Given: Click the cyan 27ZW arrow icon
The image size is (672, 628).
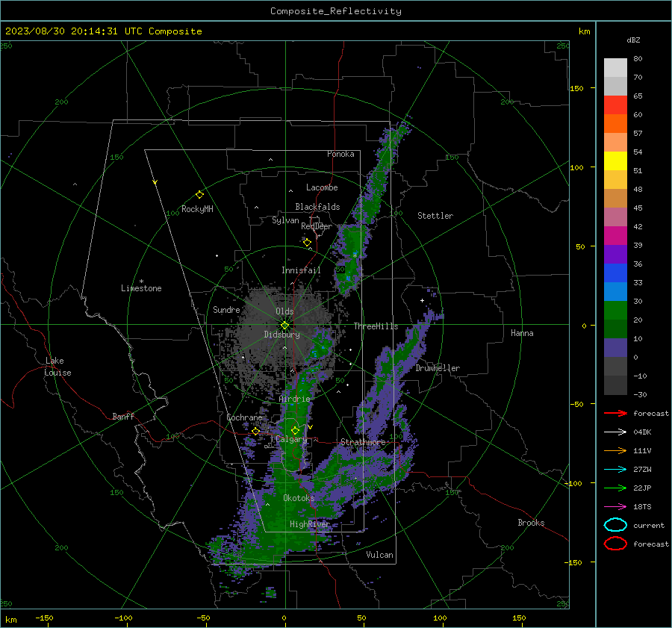Looking at the screenshot, I should 615,470.
